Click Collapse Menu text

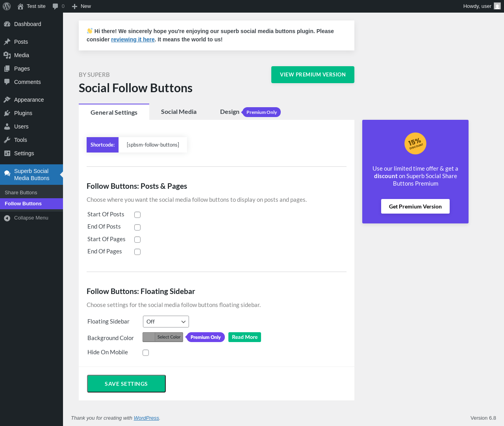(x=31, y=218)
